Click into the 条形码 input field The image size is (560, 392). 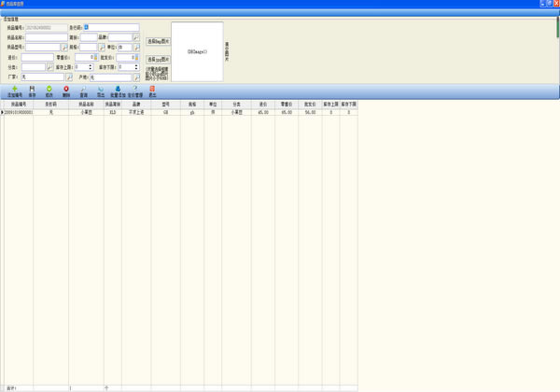tap(111, 28)
